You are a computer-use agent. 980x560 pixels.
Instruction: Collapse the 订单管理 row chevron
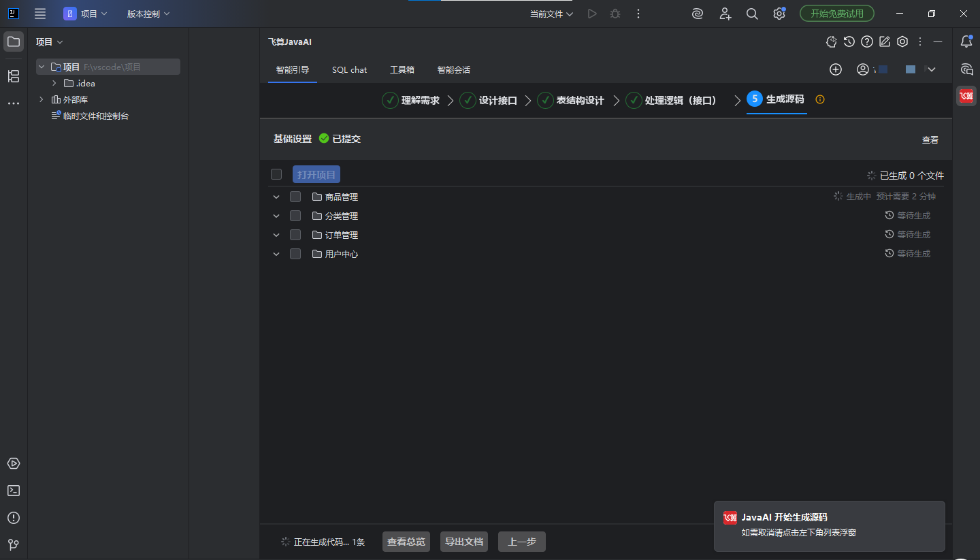[x=276, y=235]
